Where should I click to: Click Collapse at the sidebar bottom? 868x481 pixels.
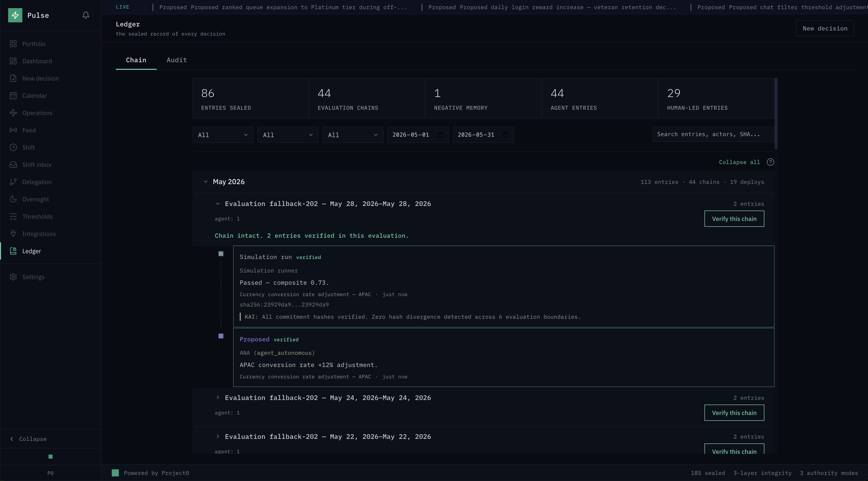[x=33, y=439]
